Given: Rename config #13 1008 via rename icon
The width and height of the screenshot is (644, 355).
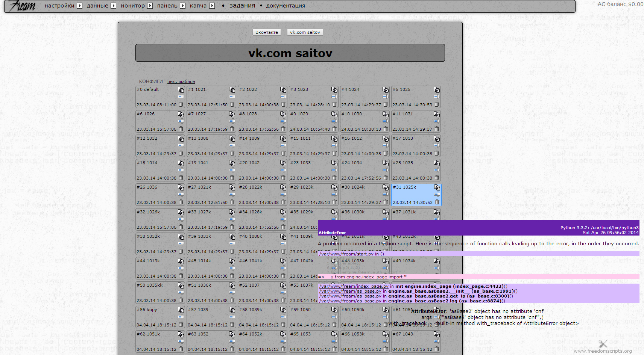Looking at the screenshot, I should pyautogui.click(x=232, y=145).
